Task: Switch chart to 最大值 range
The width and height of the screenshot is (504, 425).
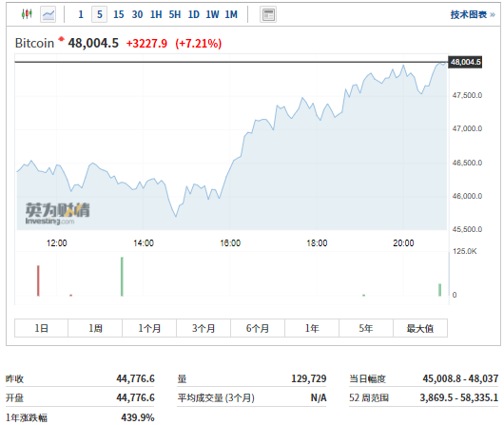Action: pyautogui.click(x=420, y=328)
